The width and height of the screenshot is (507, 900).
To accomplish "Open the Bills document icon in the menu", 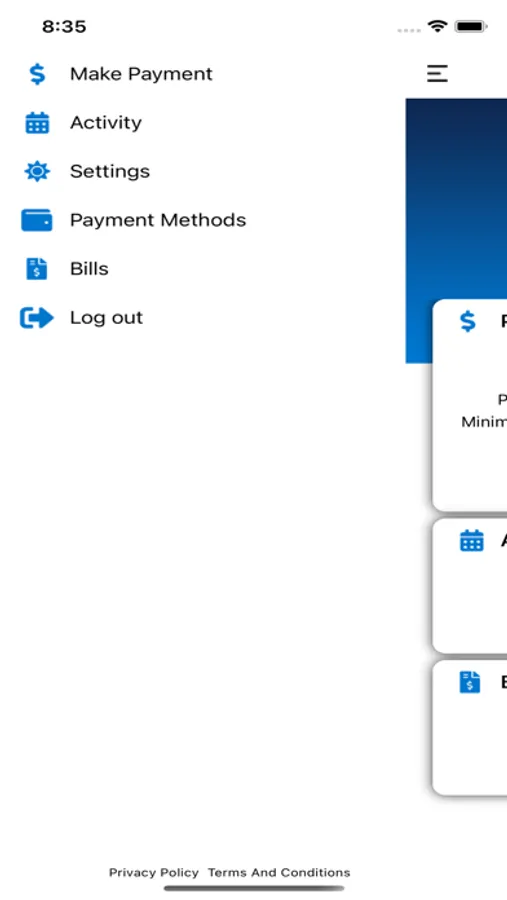I will click(37, 269).
